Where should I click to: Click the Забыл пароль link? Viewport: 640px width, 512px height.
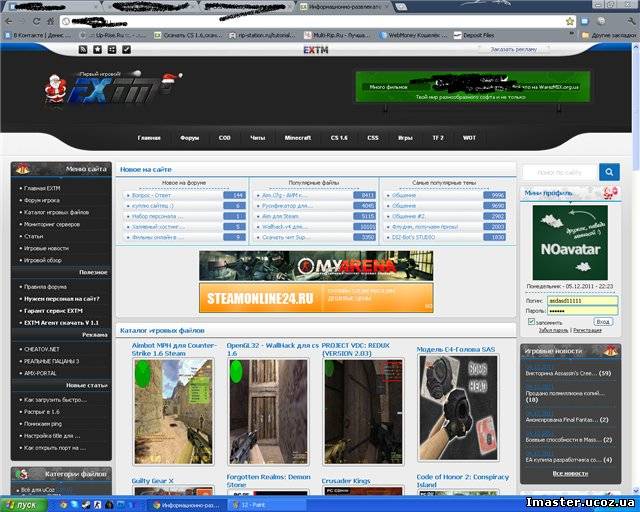[553, 330]
